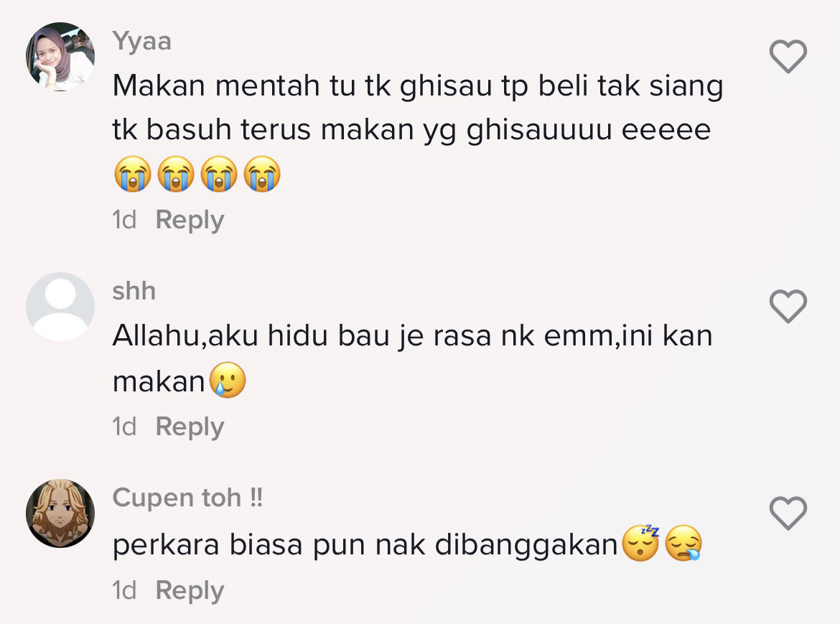
Task: Reply to shh's comment
Action: 190,427
